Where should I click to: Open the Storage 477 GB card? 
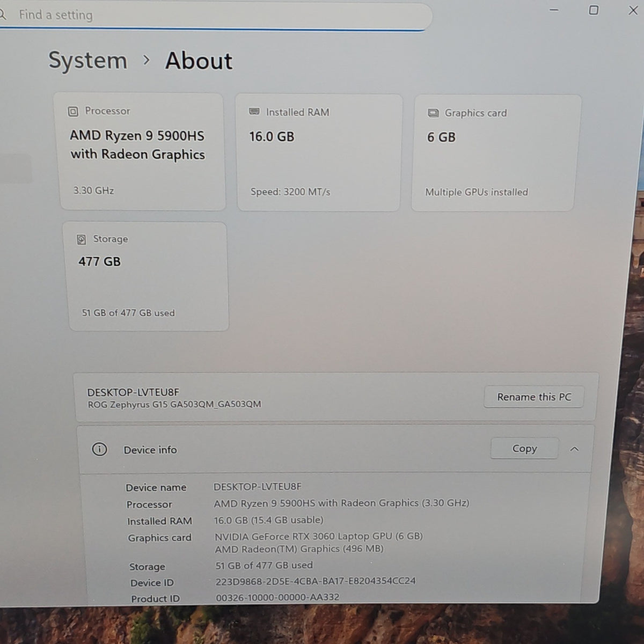click(x=146, y=276)
